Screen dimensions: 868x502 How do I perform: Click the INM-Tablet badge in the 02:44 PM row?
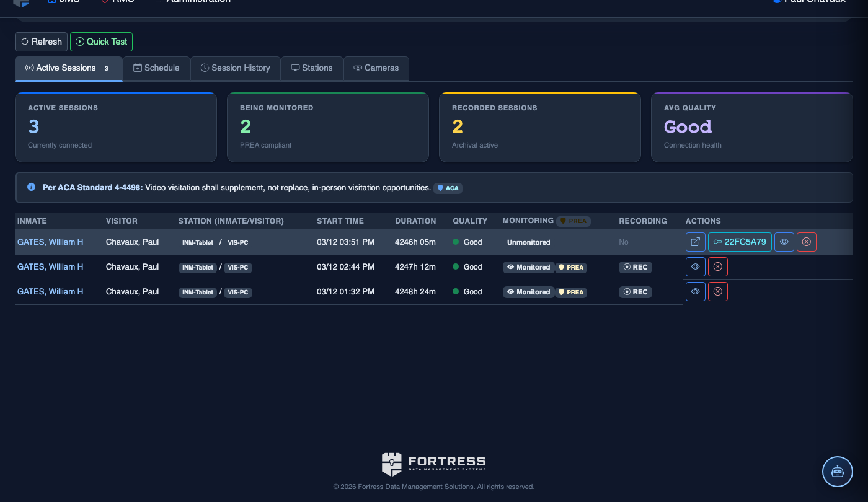pyautogui.click(x=198, y=267)
